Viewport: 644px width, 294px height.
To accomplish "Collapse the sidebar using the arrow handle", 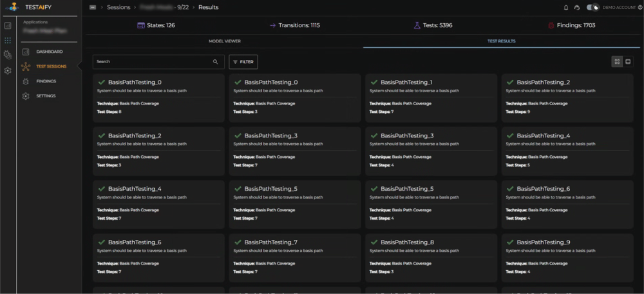I will pos(80,66).
